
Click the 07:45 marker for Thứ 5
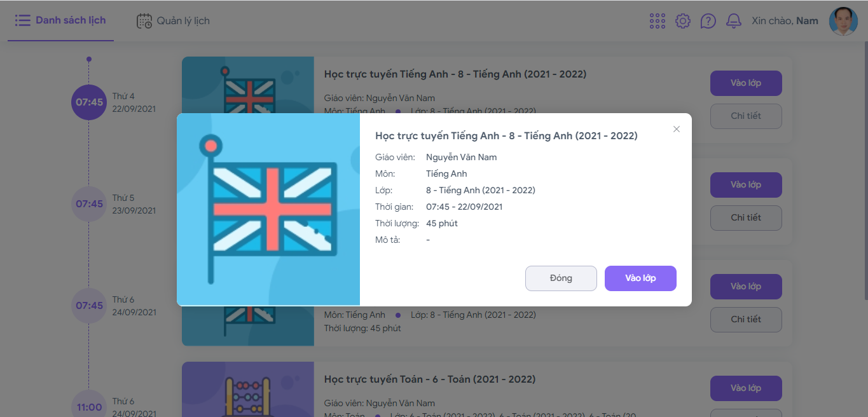[89, 204]
